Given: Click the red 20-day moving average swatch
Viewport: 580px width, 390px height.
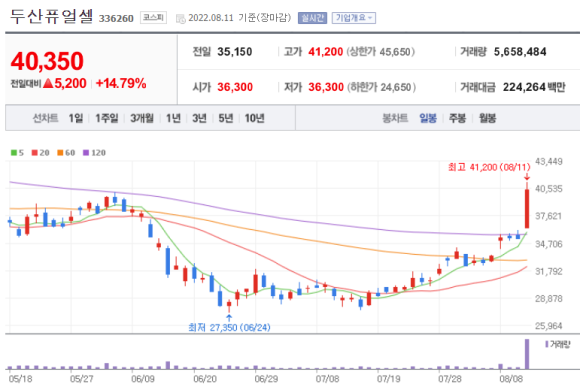Looking at the screenshot, I should coord(35,152).
